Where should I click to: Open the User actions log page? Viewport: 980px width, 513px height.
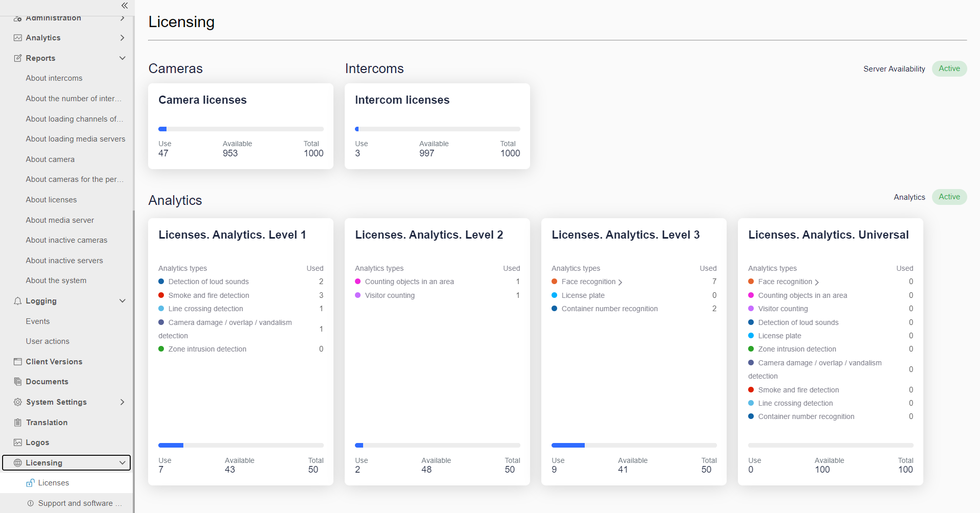pos(47,341)
